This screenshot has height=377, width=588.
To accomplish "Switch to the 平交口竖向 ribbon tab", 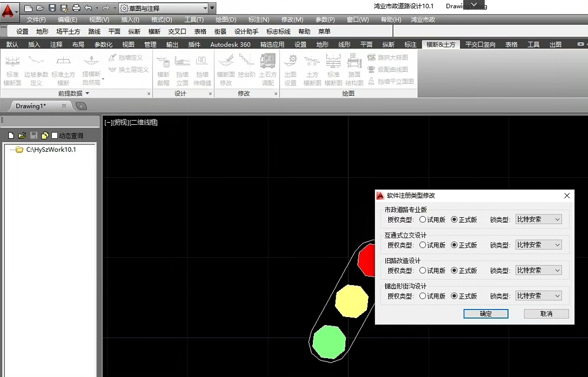I will click(x=480, y=45).
